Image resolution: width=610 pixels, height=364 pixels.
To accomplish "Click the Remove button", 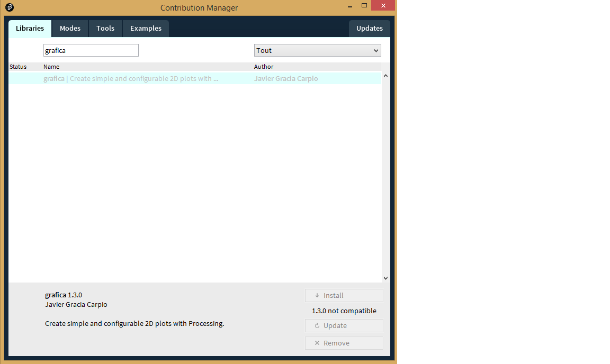I will [344, 343].
